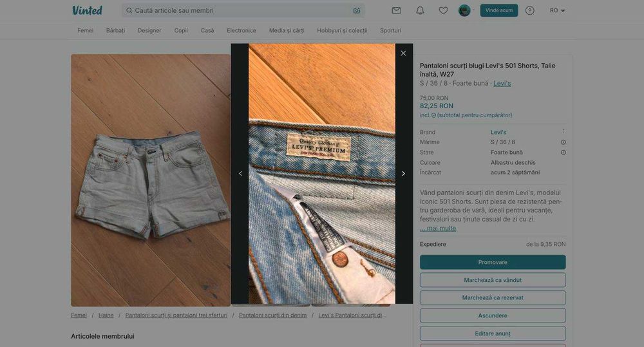The image size is (644, 347).
Task: Open the Femei category menu
Action: pos(86,30)
